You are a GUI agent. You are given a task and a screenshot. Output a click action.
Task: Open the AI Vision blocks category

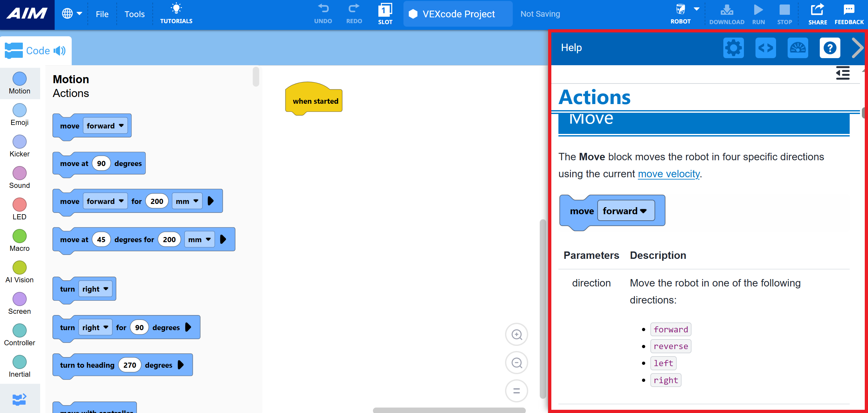pos(20,272)
